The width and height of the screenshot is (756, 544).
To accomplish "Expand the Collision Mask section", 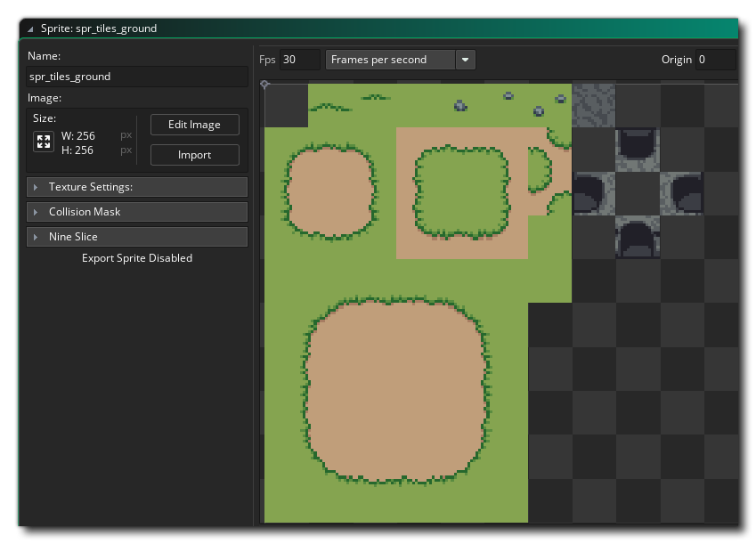I will (x=137, y=212).
